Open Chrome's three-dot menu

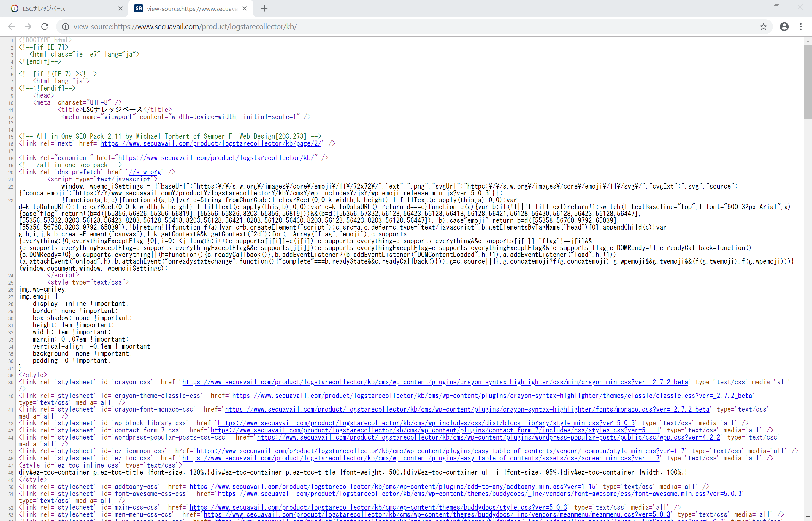point(801,26)
